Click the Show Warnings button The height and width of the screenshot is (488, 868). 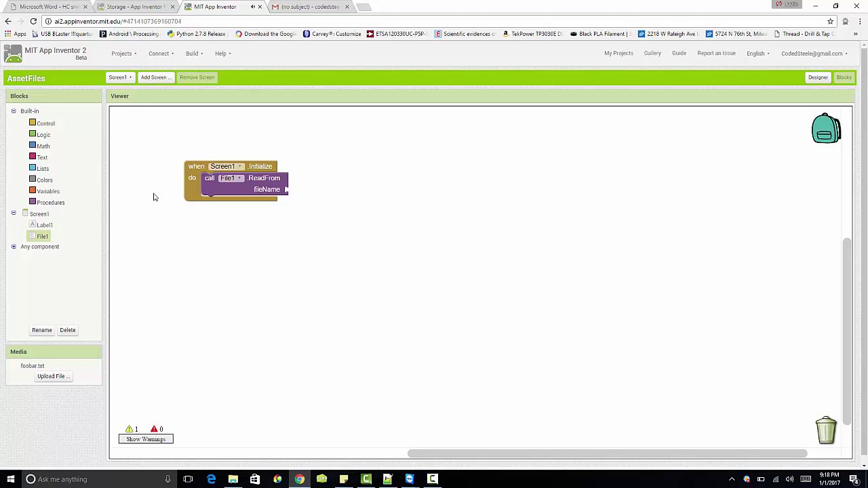146,439
